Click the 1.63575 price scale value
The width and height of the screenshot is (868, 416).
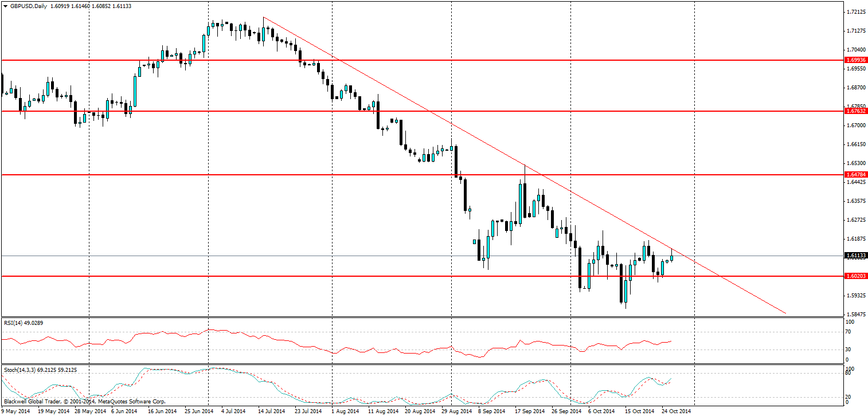pos(855,201)
